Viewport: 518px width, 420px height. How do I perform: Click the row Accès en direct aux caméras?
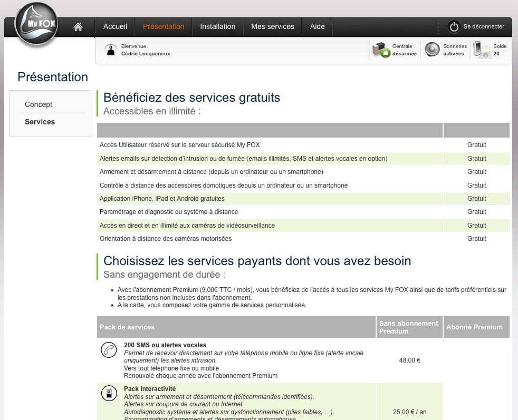[x=303, y=226]
